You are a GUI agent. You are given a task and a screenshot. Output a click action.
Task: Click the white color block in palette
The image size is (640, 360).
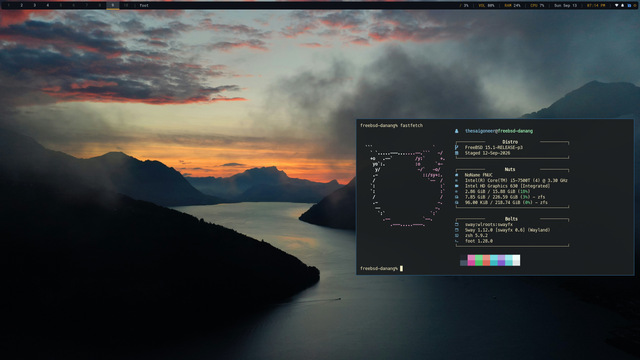[516, 260]
